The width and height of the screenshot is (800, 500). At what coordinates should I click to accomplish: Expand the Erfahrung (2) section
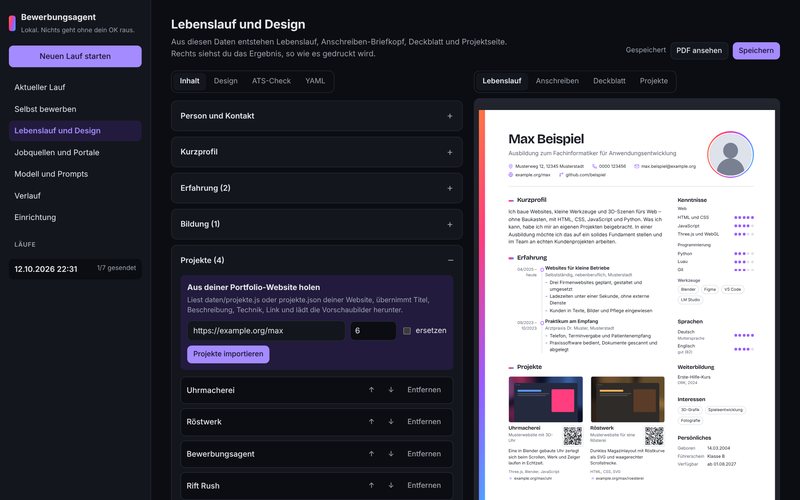click(317, 188)
